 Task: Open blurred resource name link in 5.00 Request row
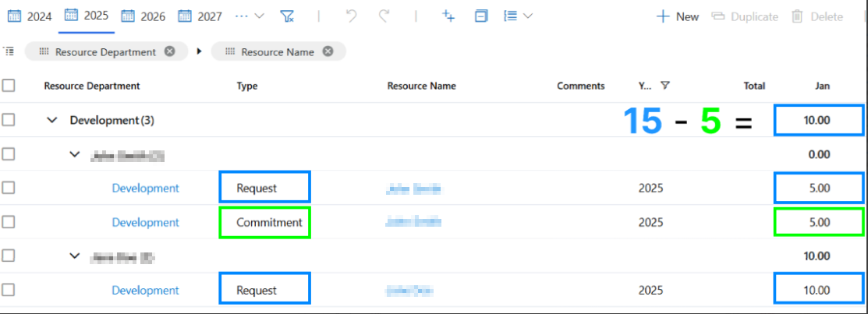pos(414,189)
